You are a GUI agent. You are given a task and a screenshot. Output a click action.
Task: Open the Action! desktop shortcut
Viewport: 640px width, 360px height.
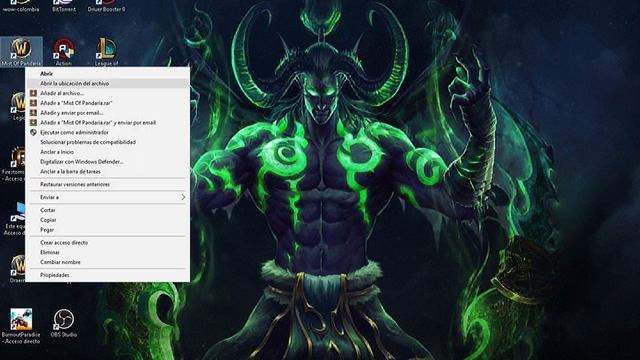coord(64,51)
